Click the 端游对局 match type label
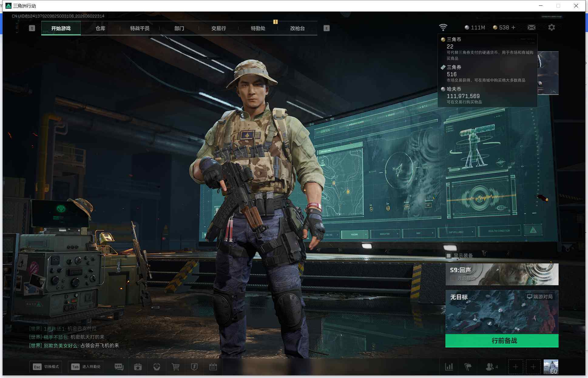 (x=540, y=296)
